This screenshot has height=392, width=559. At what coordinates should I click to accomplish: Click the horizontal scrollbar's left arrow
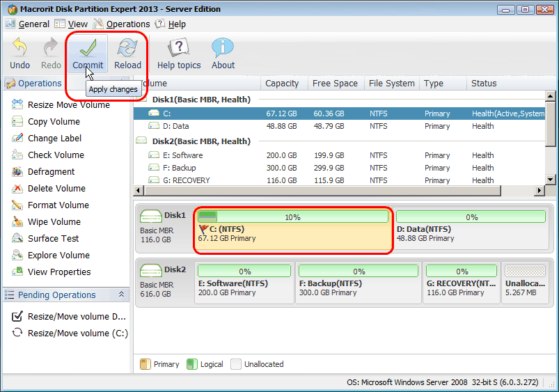[139, 191]
